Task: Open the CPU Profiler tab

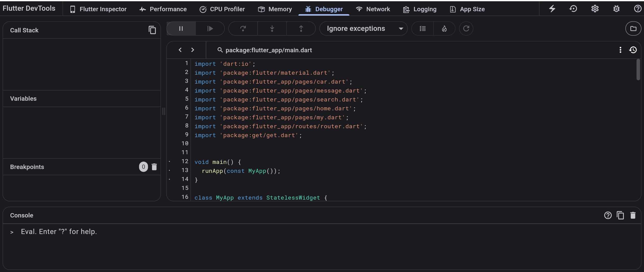Action: 222,9
